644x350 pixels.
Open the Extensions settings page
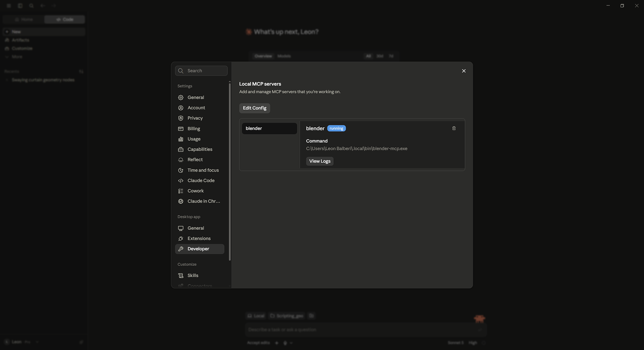(x=200, y=239)
